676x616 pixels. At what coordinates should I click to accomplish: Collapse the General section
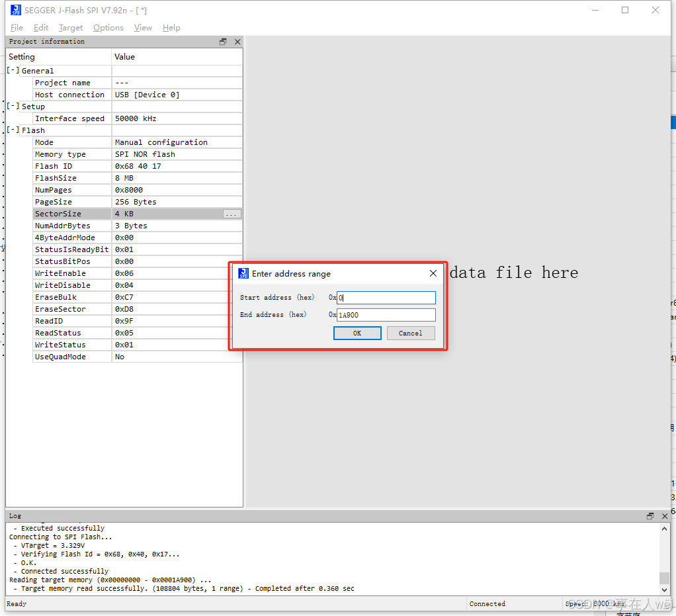click(x=13, y=70)
